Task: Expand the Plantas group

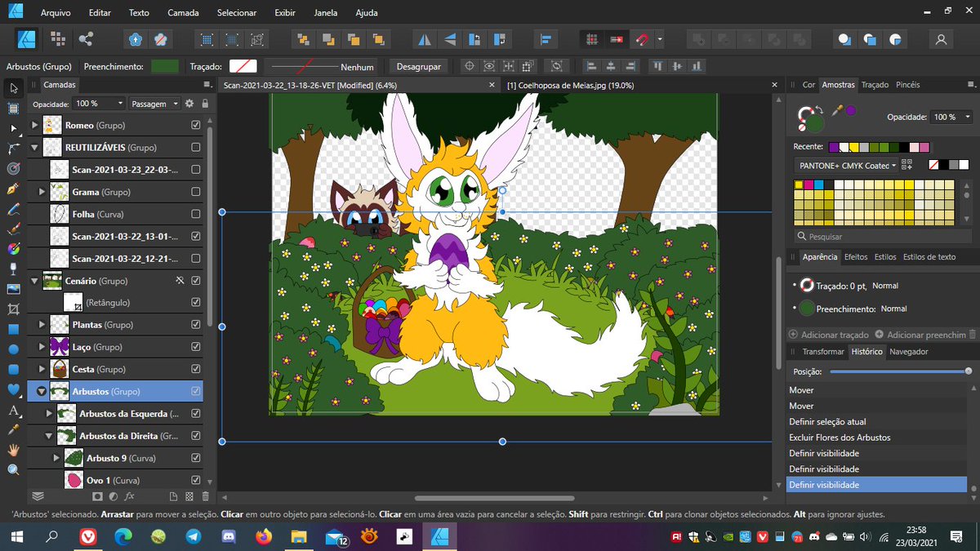Action: click(x=42, y=324)
